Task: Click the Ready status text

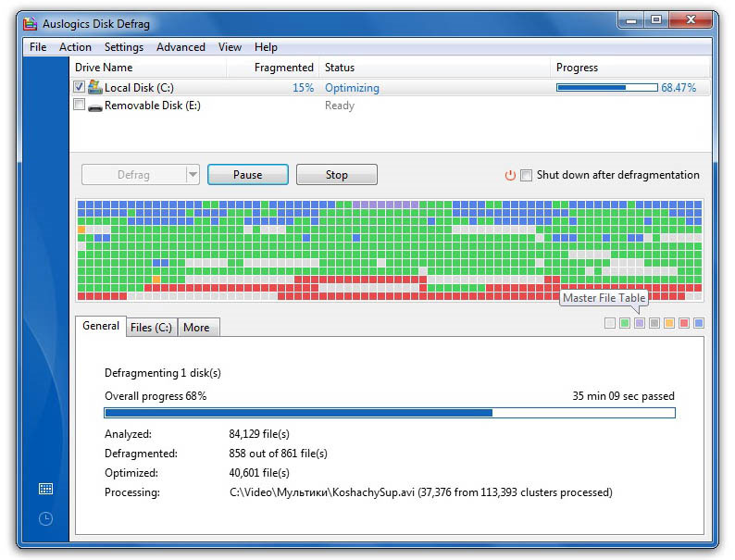Action: click(x=340, y=106)
